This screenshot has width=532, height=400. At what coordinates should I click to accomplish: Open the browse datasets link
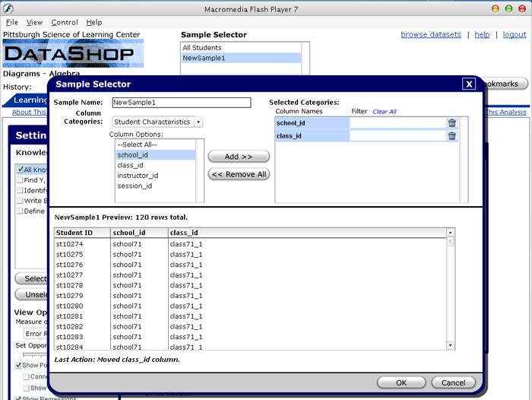coord(430,35)
